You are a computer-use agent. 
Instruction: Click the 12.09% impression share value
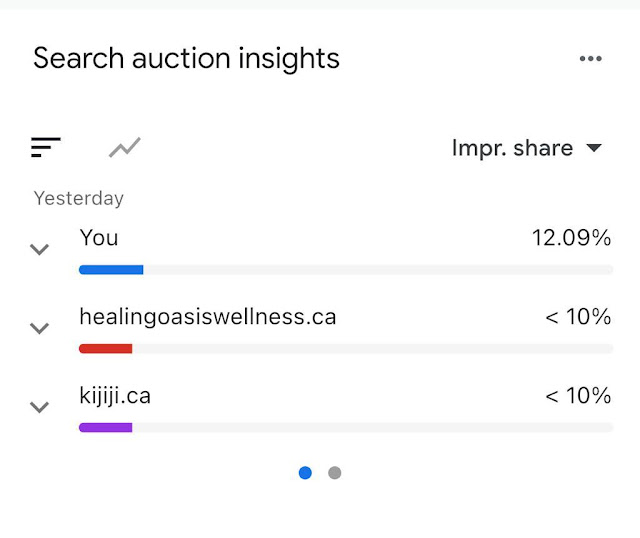[571, 238]
